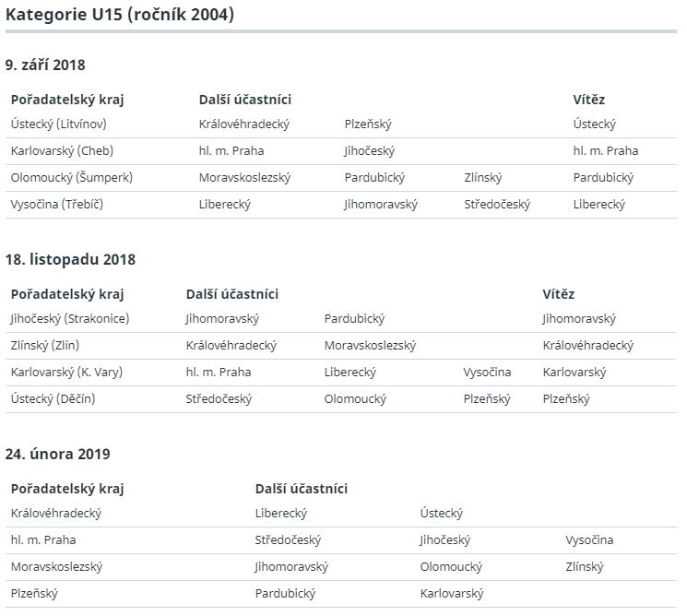The height and width of the screenshot is (616, 687).
Task: Click the 'Zlínský (Zlín)' organizer cell
Action: [x=49, y=345]
